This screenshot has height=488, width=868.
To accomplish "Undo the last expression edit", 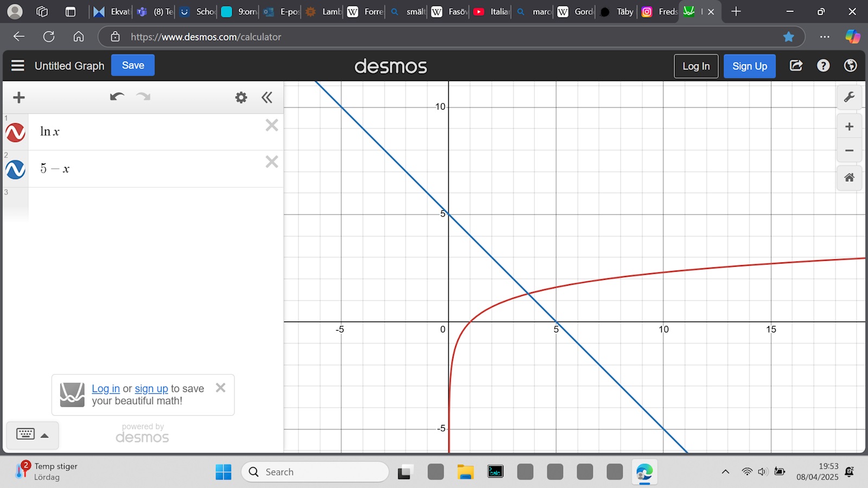I will point(117,97).
